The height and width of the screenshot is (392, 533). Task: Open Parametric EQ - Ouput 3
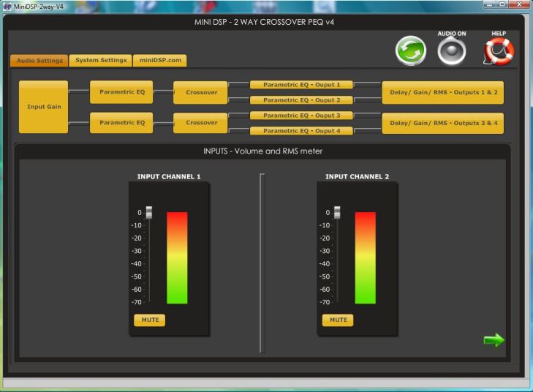[x=301, y=116]
